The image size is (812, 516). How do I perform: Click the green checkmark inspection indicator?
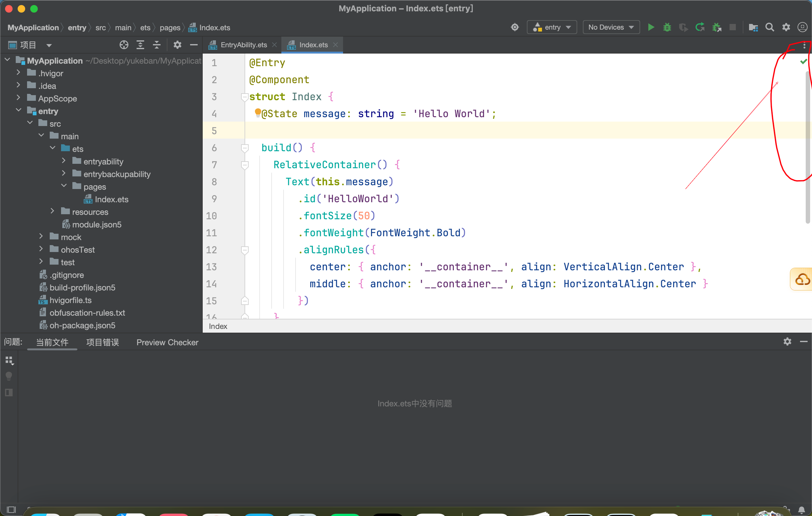click(x=804, y=61)
